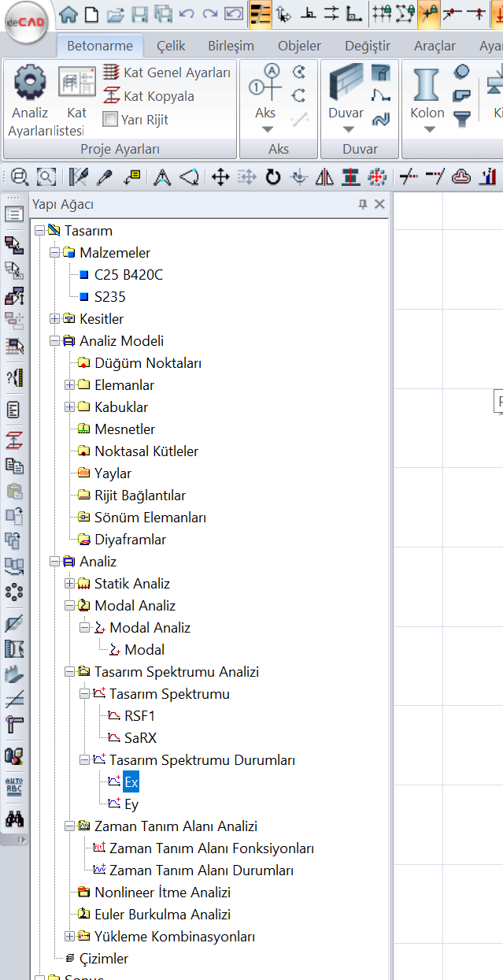Screen dimensions: 503x980
Task: Select the C25 B420C material
Action: click(x=128, y=275)
